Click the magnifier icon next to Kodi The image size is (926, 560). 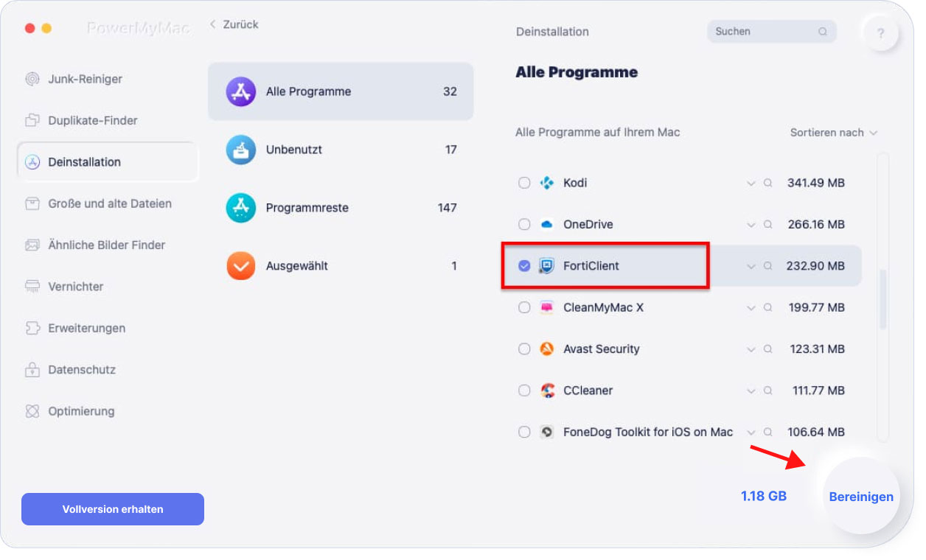(x=767, y=183)
